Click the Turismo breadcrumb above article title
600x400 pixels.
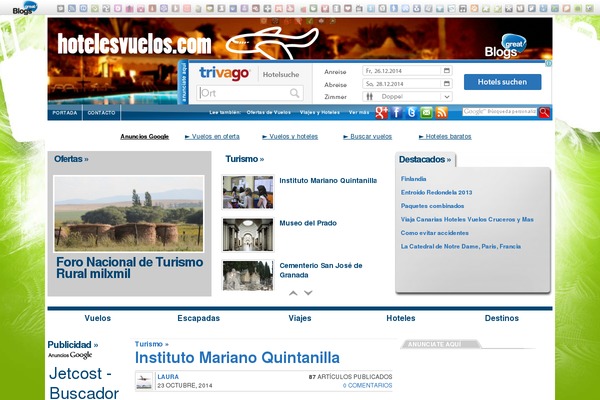click(152, 344)
